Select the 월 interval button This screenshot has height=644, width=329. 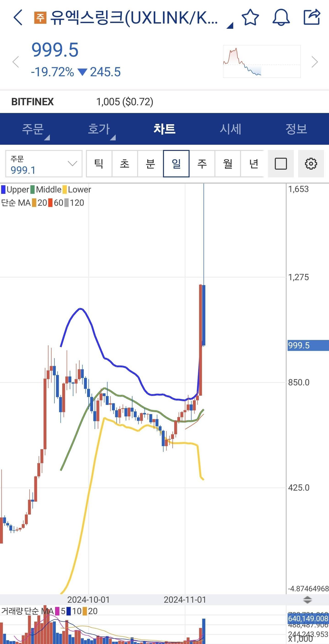coord(228,164)
